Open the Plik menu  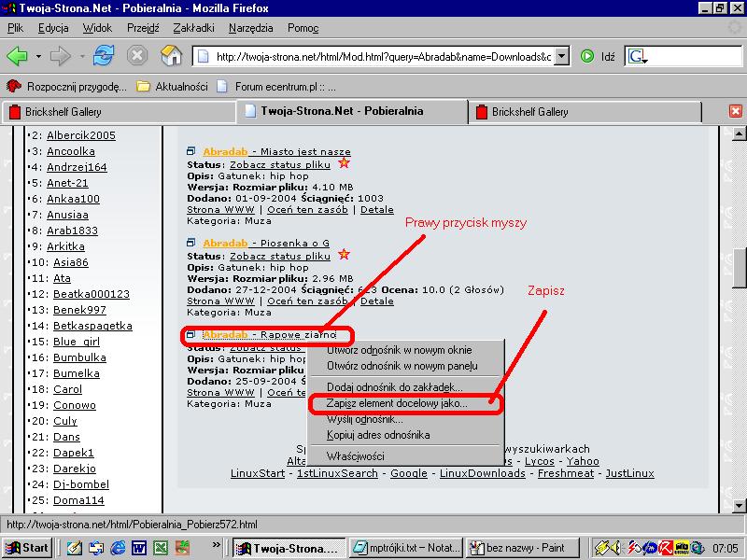pyautogui.click(x=15, y=28)
